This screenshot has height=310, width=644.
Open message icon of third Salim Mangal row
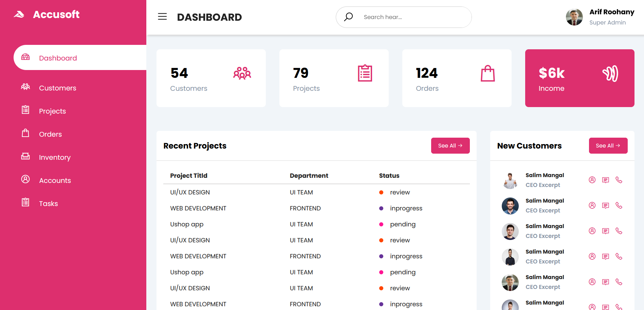606,231
